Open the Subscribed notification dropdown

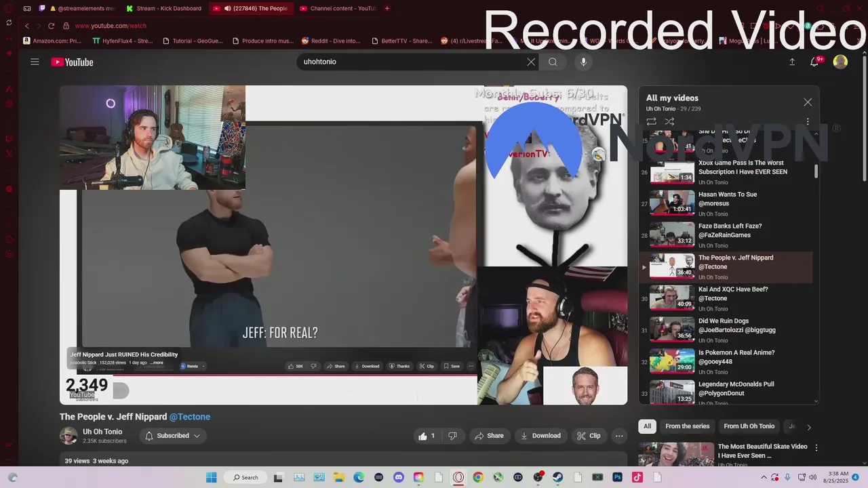tap(173, 436)
